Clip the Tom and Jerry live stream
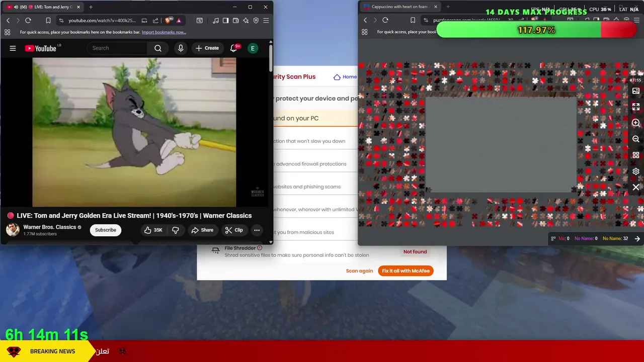The width and height of the screenshot is (644, 362). point(234,230)
